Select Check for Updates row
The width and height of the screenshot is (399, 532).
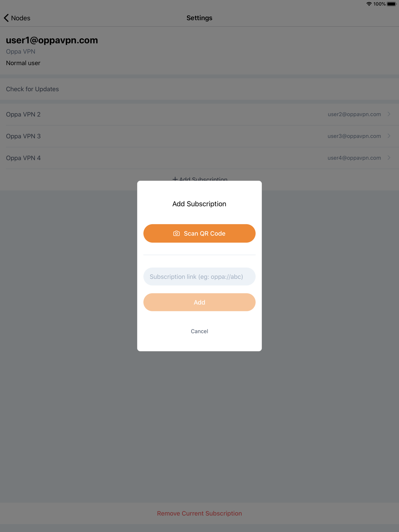(199, 89)
